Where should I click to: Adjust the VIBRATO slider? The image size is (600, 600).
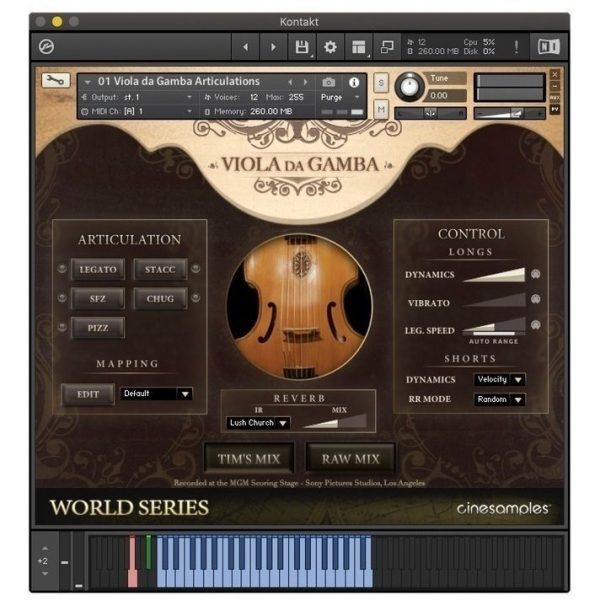click(x=494, y=300)
